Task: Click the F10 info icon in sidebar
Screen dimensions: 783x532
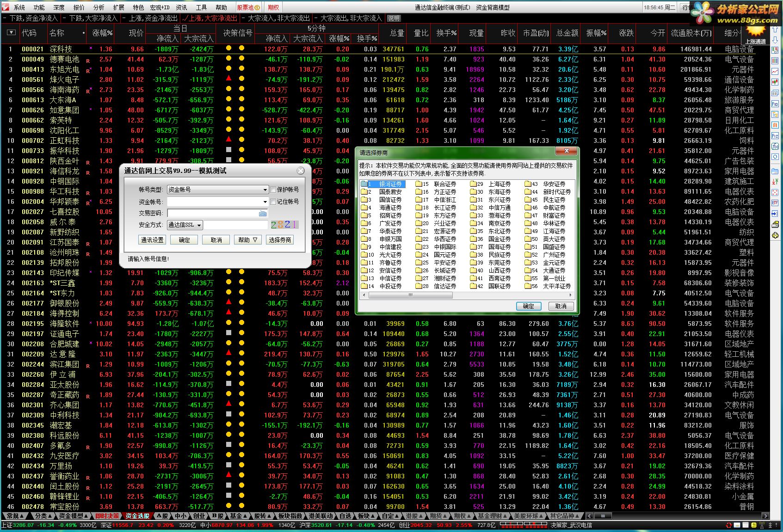Action: pyautogui.click(x=775, y=104)
